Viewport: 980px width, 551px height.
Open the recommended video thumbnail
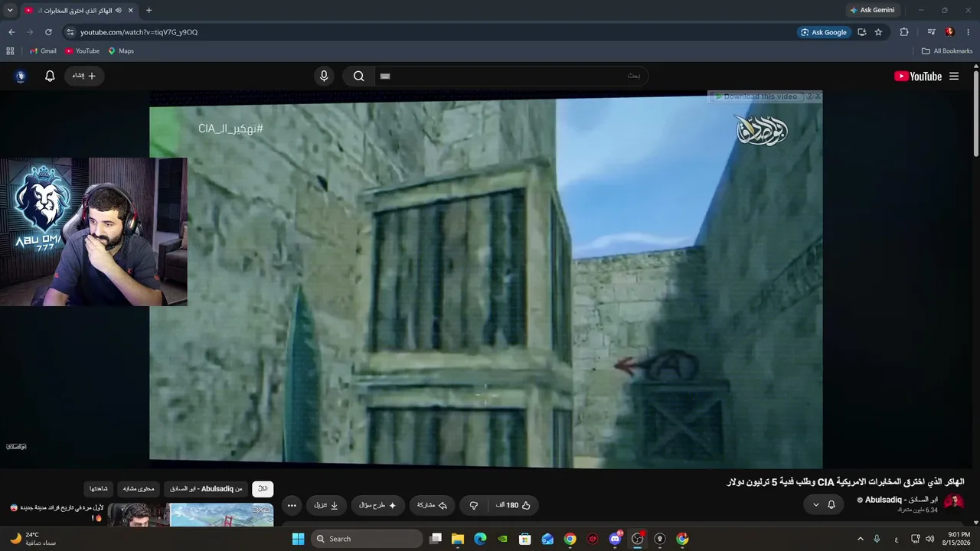coord(191,514)
